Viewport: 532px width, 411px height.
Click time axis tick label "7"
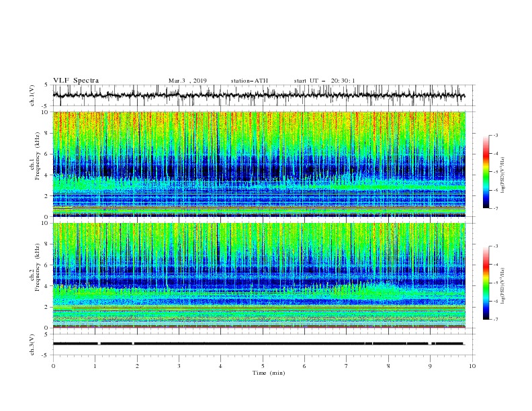(x=347, y=366)
